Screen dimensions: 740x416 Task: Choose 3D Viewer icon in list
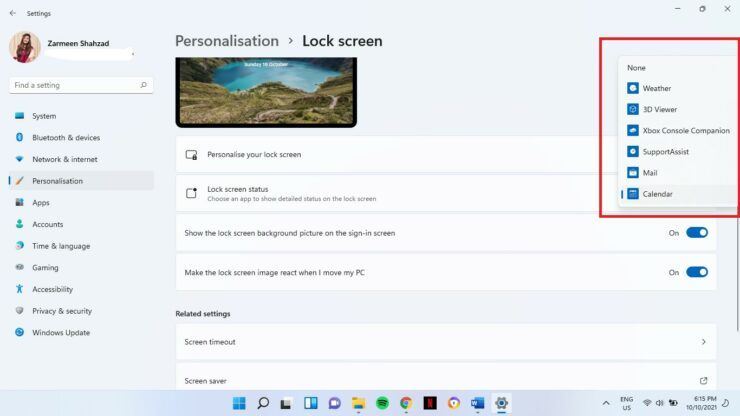(632, 109)
